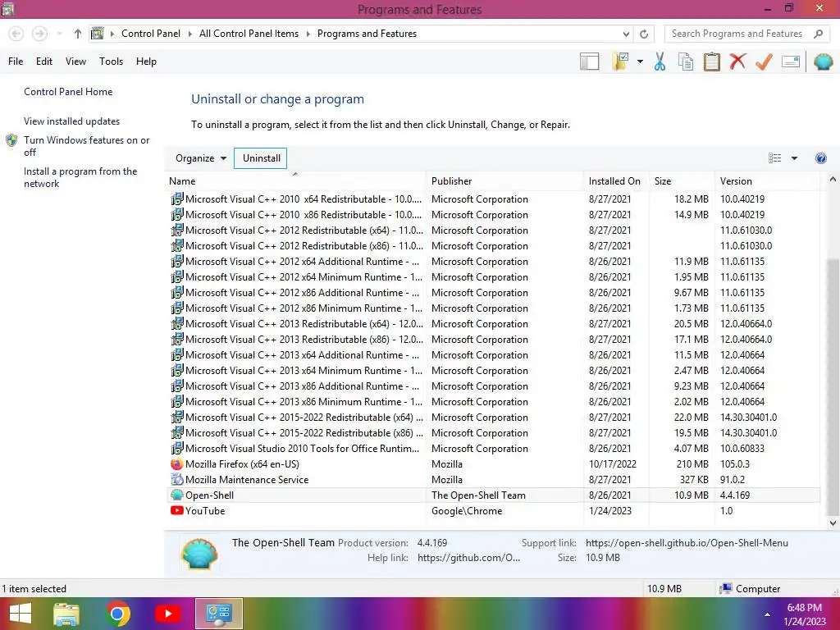The height and width of the screenshot is (630, 840).
Task: Open YouTube app from taskbar
Action: click(x=168, y=614)
